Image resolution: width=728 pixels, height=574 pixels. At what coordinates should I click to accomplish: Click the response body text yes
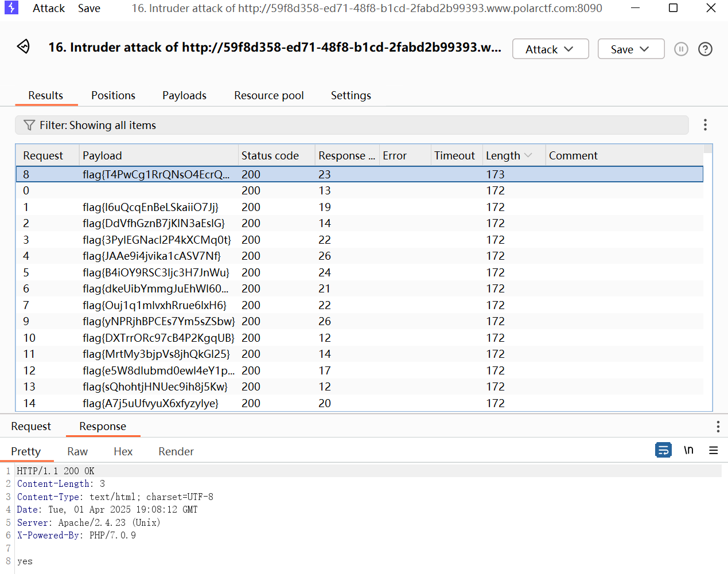[x=25, y=561]
